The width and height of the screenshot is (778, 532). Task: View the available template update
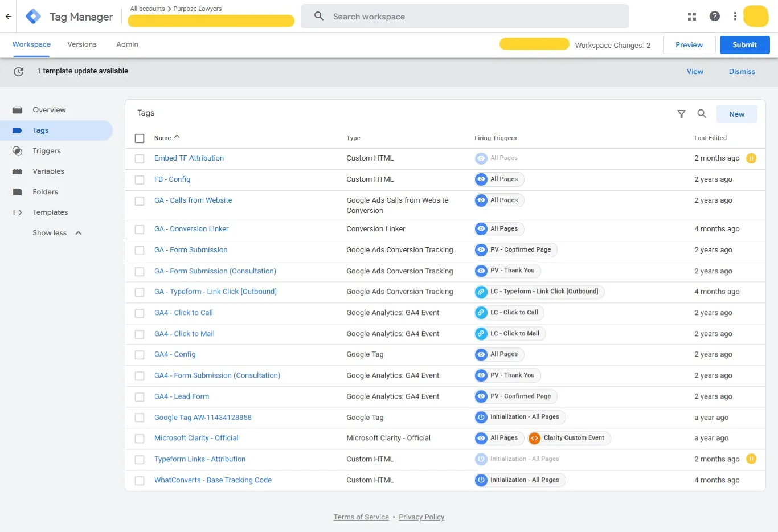pos(695,72)
